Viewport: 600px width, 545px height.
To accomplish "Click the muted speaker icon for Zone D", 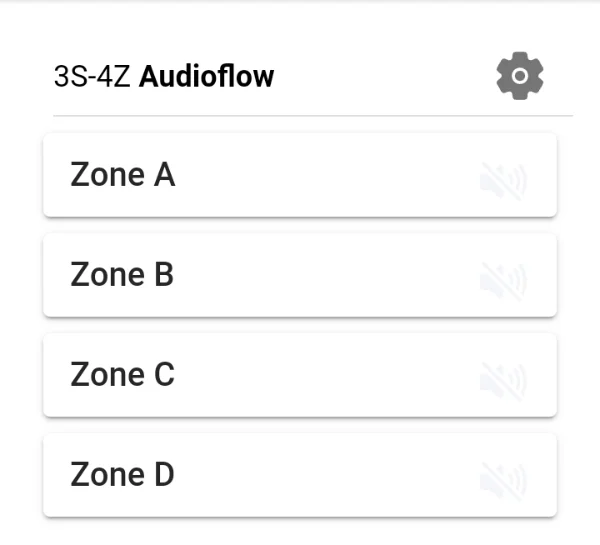I will coord(504,481).
